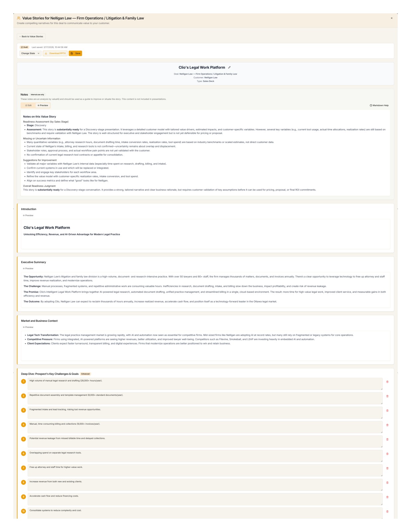Open the Change State dropdown
The width and height of the screenshot is (411, 532).
point(30,53)
